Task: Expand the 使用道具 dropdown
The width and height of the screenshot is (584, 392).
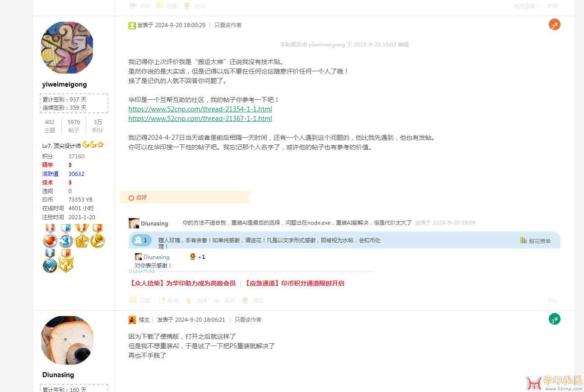Action: point(526,6)
